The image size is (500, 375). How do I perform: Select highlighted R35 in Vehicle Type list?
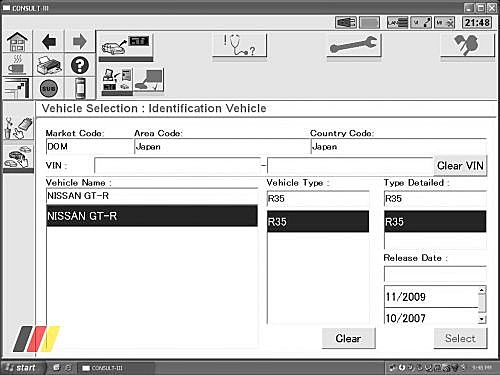[318, 221]
